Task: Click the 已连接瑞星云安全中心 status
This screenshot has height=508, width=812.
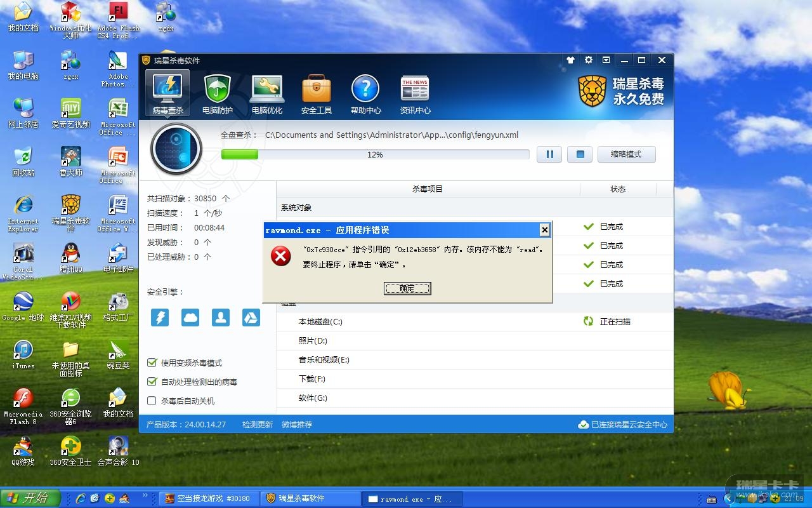Action: pos(623,424)
